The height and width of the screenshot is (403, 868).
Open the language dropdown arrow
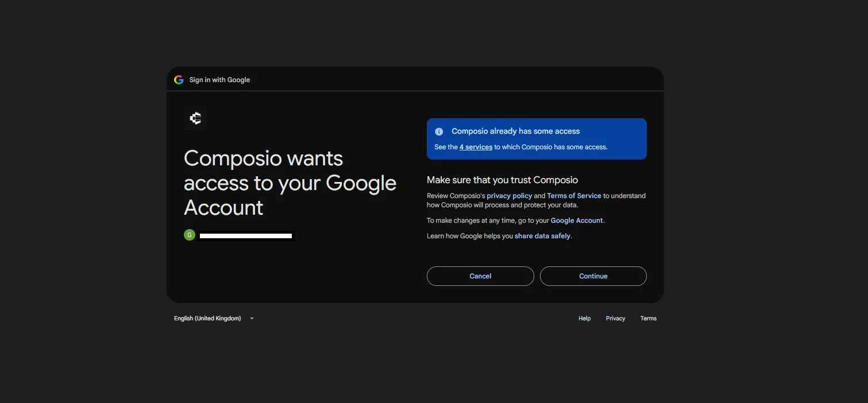[252, 319]
